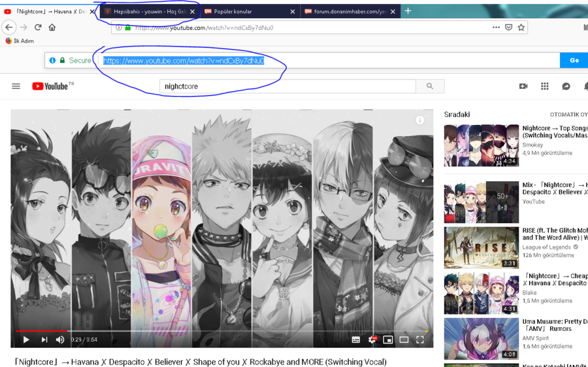Switch to the Popüler konular tab
Screen dimensions: 588x367
[250, 12]
